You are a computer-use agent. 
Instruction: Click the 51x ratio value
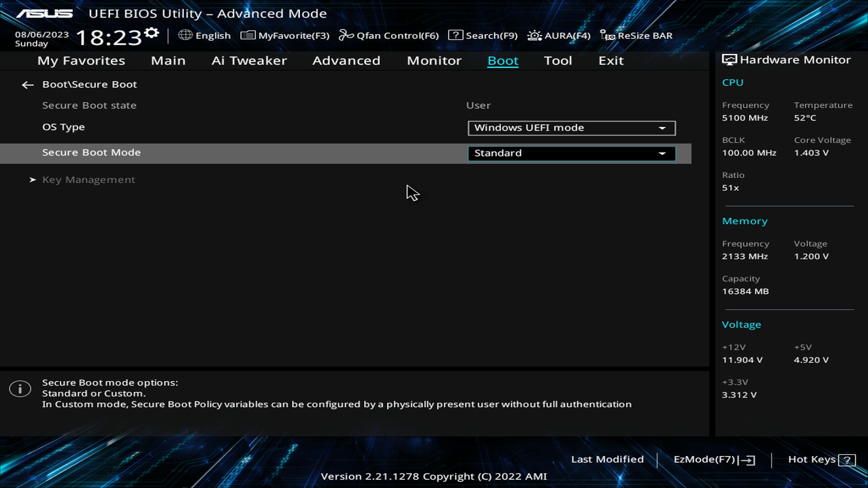(x=730, y=188)
